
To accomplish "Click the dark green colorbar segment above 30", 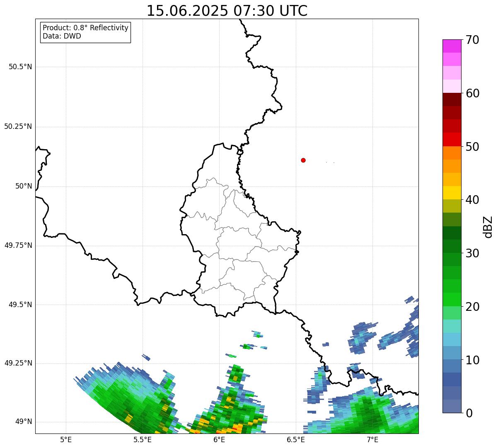I will 452,246.
